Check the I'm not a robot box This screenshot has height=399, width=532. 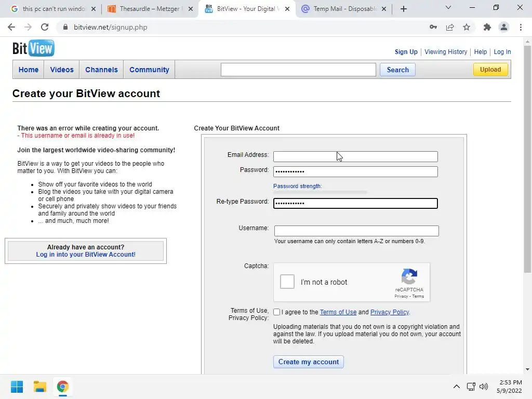[x=287, y=282]
